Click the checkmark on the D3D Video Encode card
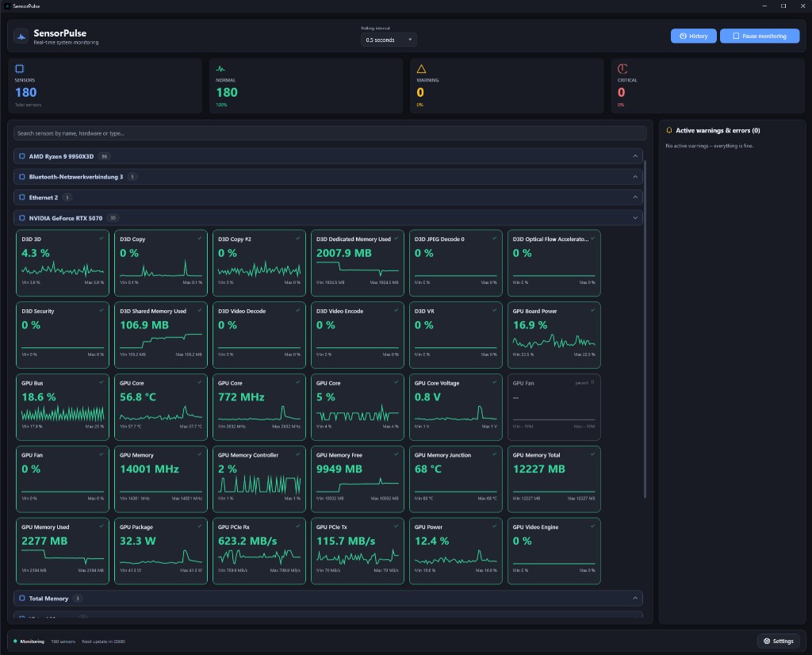The width and height of the screenshot is (812, 655). [396, 310]
